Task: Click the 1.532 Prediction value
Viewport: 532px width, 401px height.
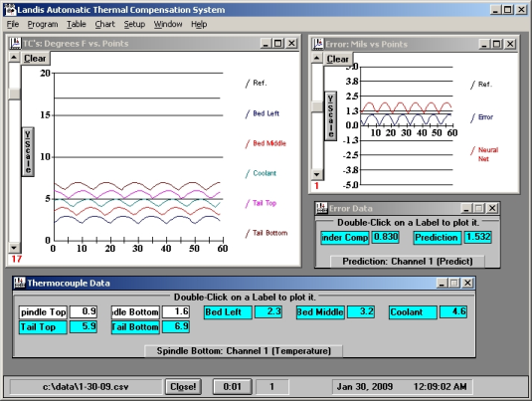Action: coord(477,237)
